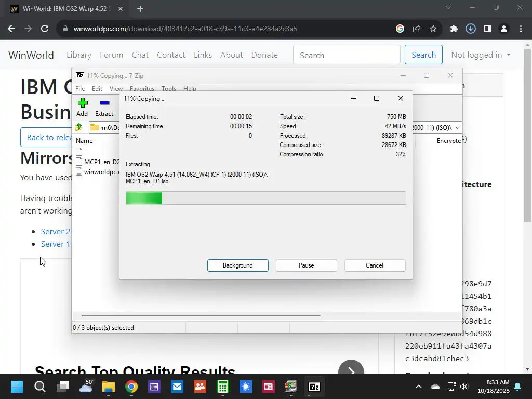Open Tools menu in 7-Zip
This screenshot has width=532, height=399.
pos(169,88)
